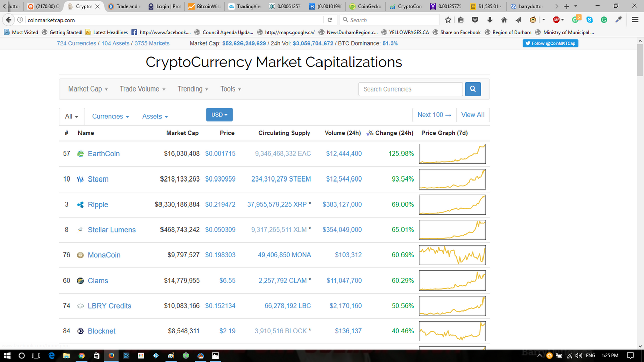Open the 3755 Markets link
Screen dimensions: 644x362
pos(152,43)
